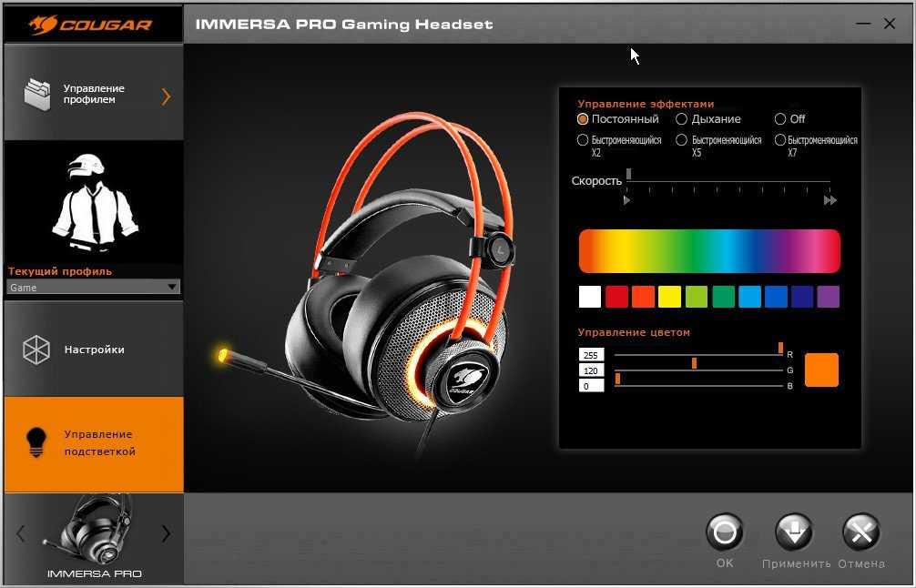
Task: Click the Cougar logo in header
Action: point(93,24)
